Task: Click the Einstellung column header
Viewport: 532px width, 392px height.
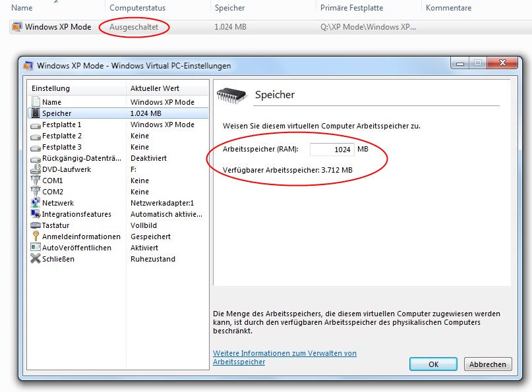Action: coord(77,88)
